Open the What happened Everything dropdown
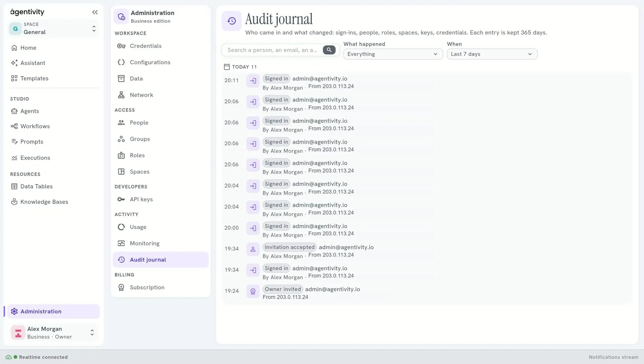 pos(393,54)
